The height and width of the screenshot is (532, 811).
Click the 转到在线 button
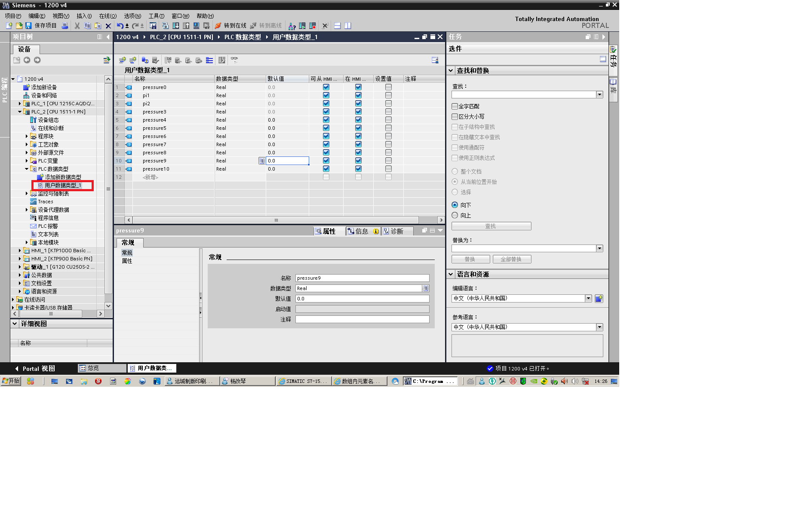(230, 26)
